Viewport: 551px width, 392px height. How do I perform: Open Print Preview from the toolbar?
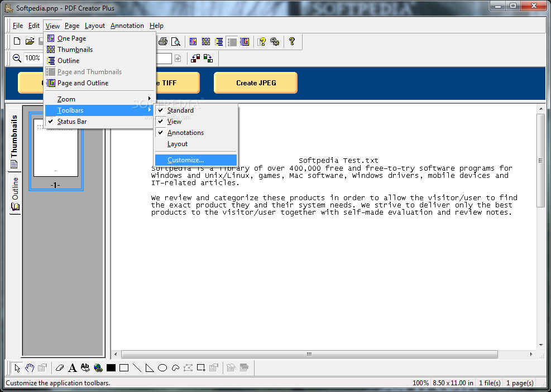click(x=176, y=41)
